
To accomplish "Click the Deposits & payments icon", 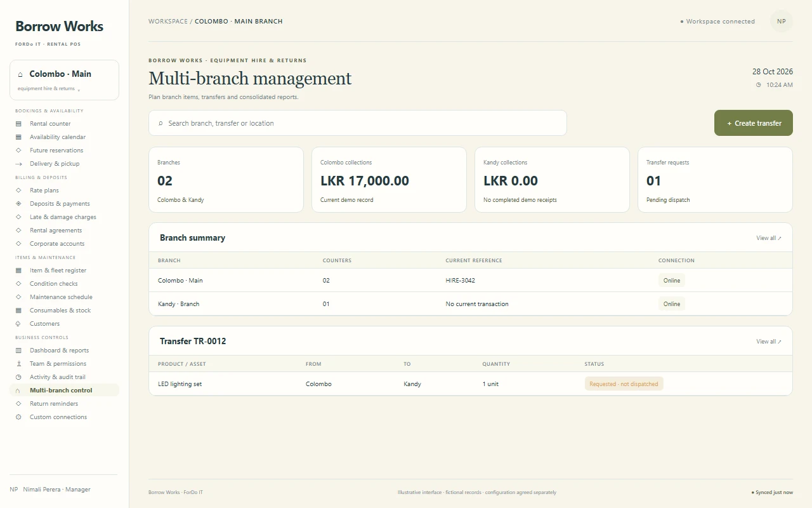I will [18, 204].
